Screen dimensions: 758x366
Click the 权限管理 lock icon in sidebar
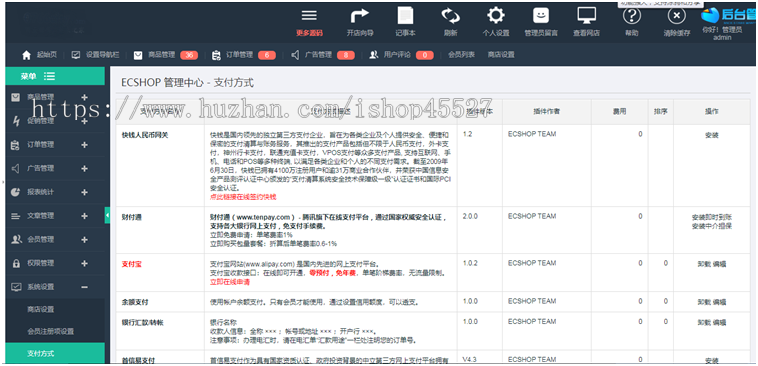[x=16, y=263]
